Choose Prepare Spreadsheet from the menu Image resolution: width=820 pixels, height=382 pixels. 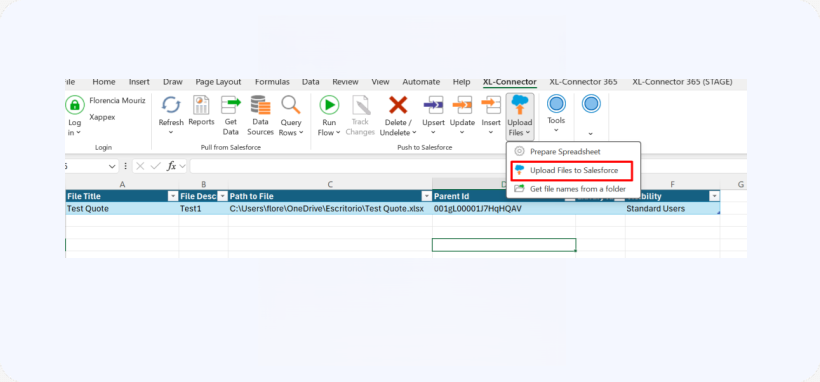click(573, 151)
